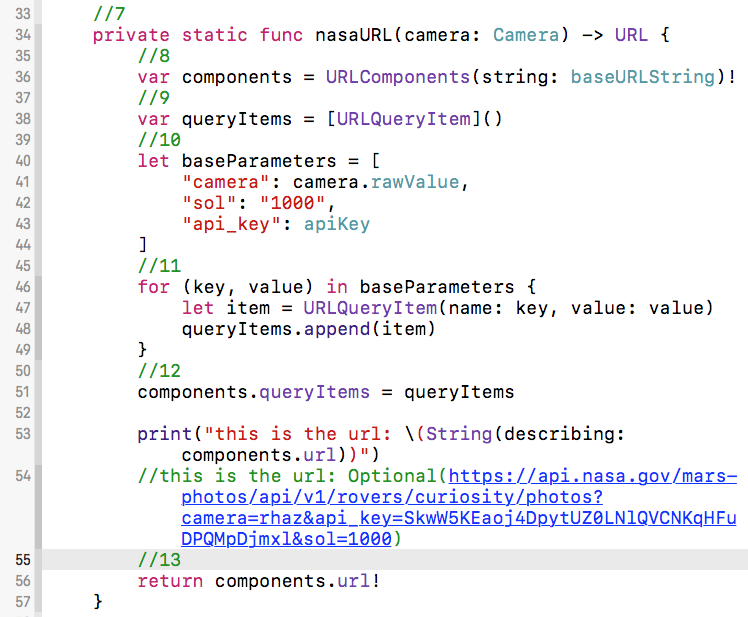
Task: Click the "1000" string value
Action: (x=293, y=203)
